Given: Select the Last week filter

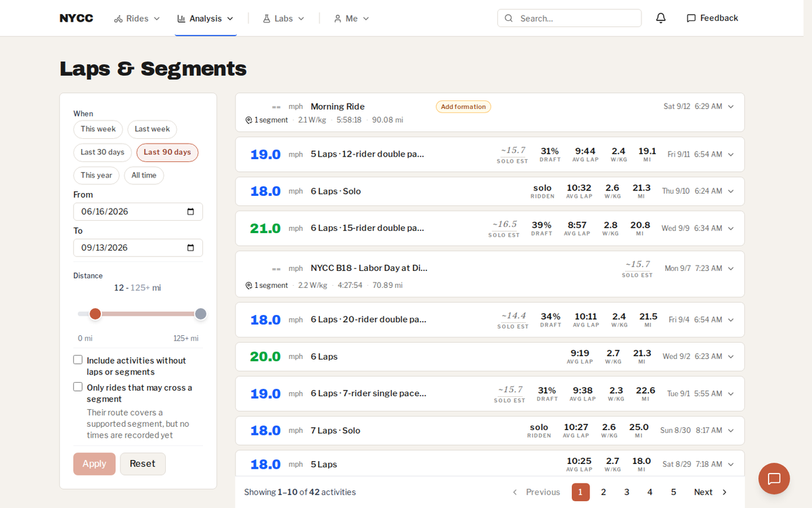Looking at the screenshot, I should click(152, 129).
